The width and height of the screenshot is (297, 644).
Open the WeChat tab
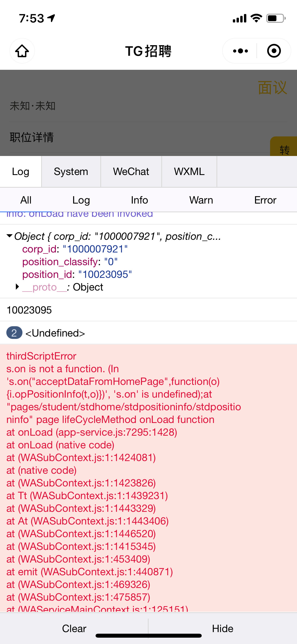coord(131,172)
